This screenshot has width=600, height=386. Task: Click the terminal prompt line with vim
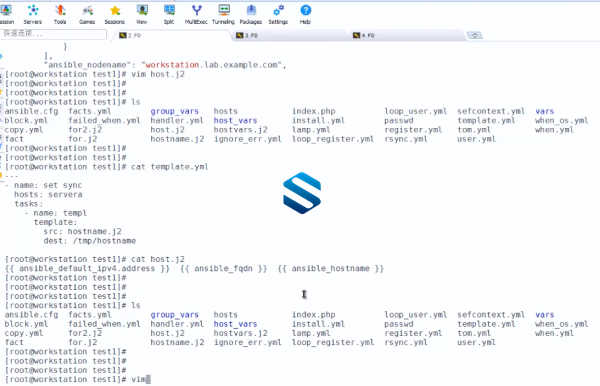pyautogui.click(x=78, y=379)
